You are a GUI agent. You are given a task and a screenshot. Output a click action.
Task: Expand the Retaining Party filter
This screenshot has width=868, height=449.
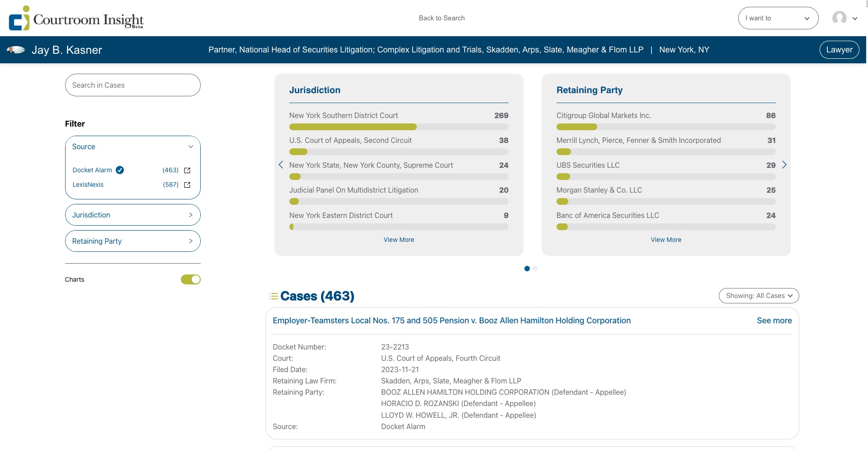coord(133,241)
